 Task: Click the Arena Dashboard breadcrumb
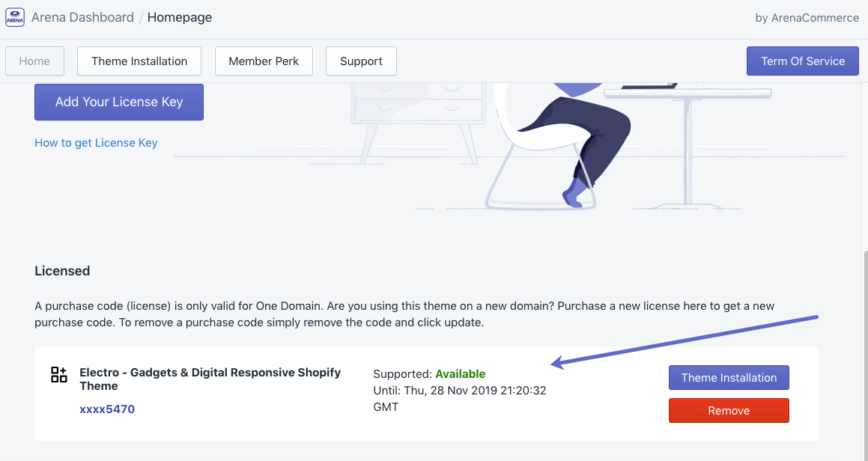[82, 16]
